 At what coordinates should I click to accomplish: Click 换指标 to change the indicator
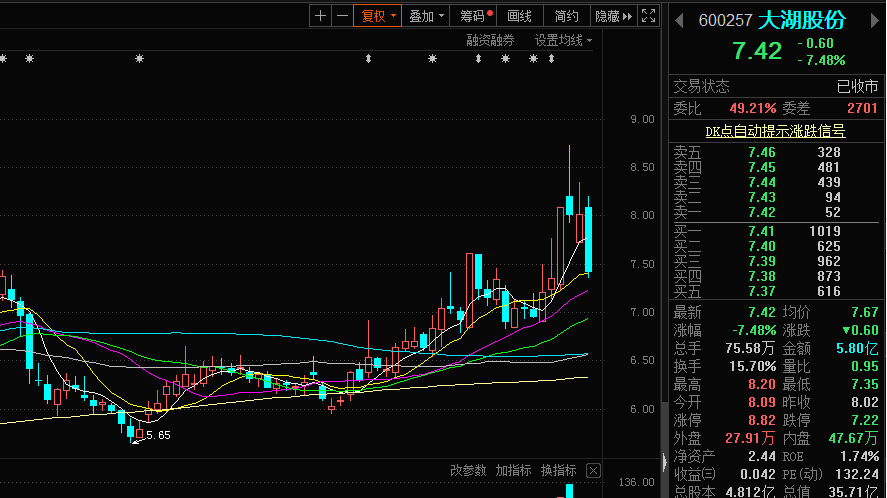point(558,470)
